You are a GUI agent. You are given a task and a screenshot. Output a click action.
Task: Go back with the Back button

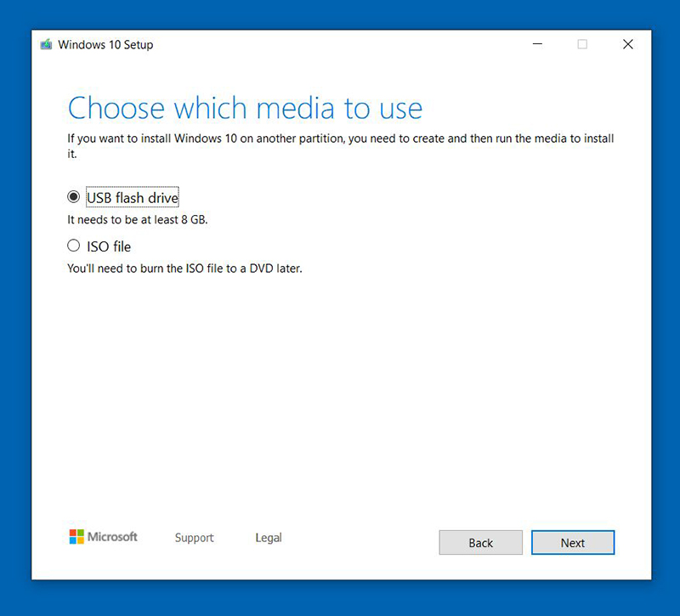click(480, 543)
